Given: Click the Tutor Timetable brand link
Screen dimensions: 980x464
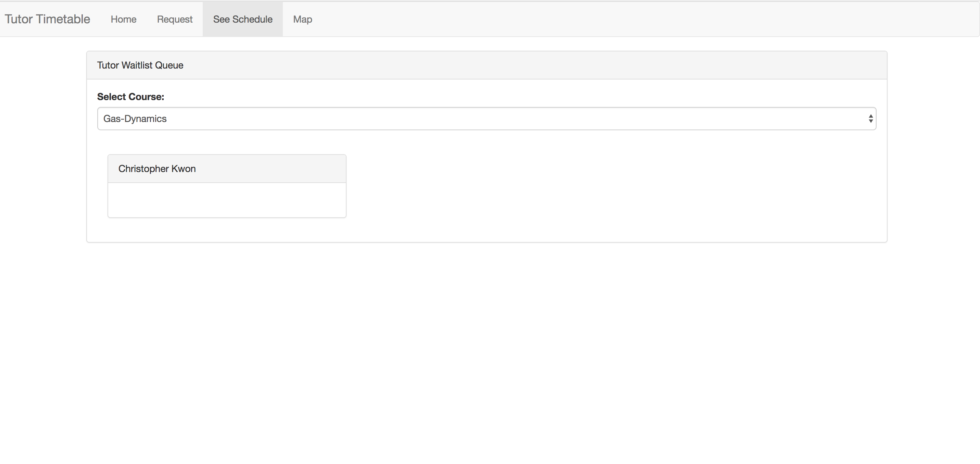Looking at the screenshot, I should click(x=47, y=19).
